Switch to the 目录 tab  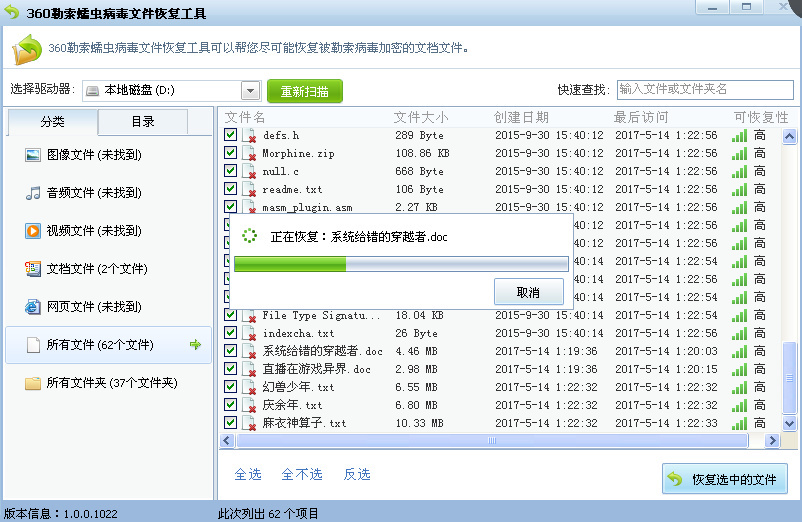(143, 122)
